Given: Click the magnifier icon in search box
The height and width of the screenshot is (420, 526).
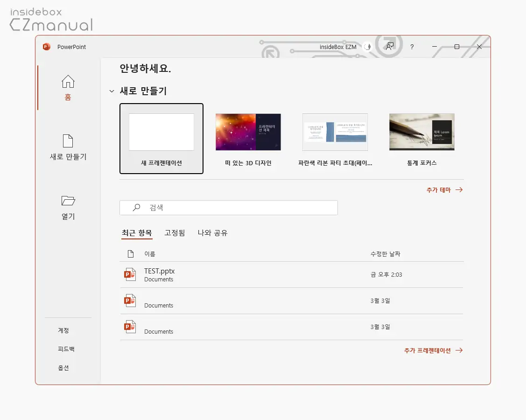Looking at the screenshot, I should point(136,207).
